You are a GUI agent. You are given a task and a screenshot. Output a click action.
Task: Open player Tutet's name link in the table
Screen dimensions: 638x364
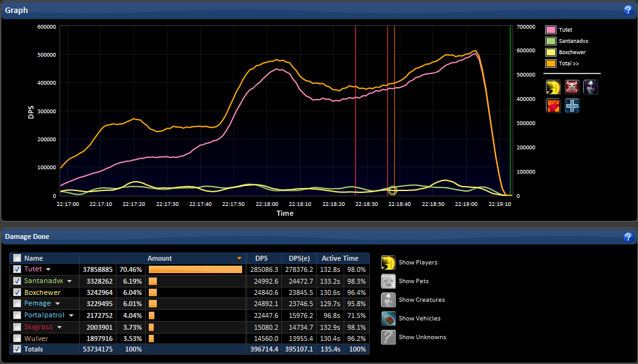pos(33,269)
